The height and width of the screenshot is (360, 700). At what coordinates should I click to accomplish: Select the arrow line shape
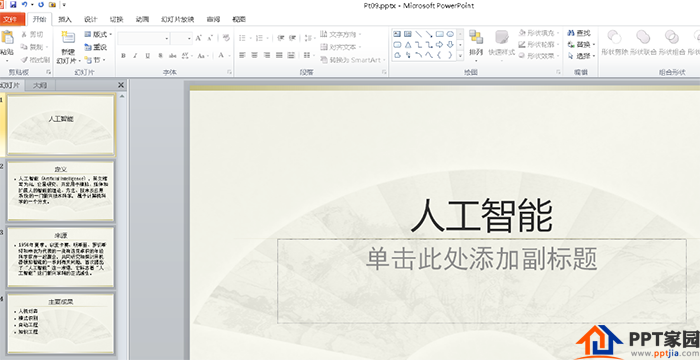[x=429, y=34]
